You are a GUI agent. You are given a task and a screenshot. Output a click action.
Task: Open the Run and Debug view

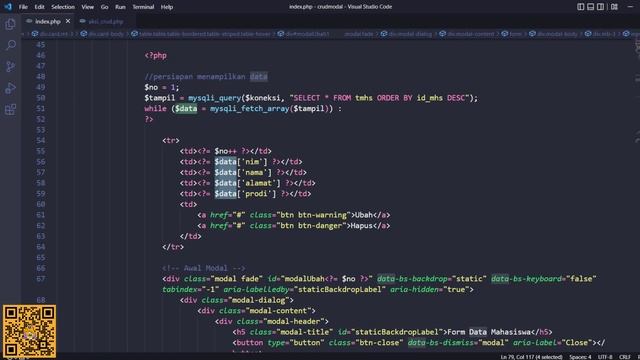(x=11, y=88)
